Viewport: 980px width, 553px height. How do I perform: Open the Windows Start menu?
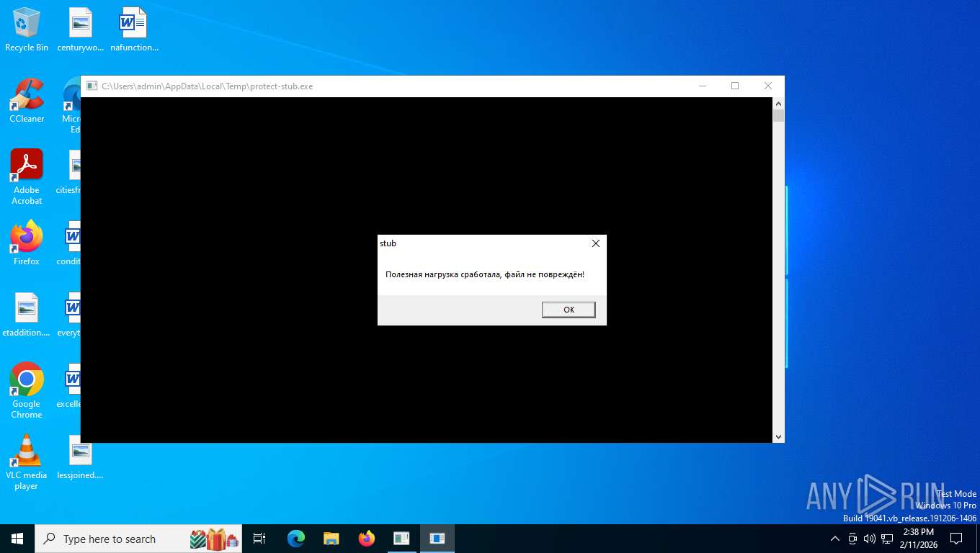pos(17,539)
